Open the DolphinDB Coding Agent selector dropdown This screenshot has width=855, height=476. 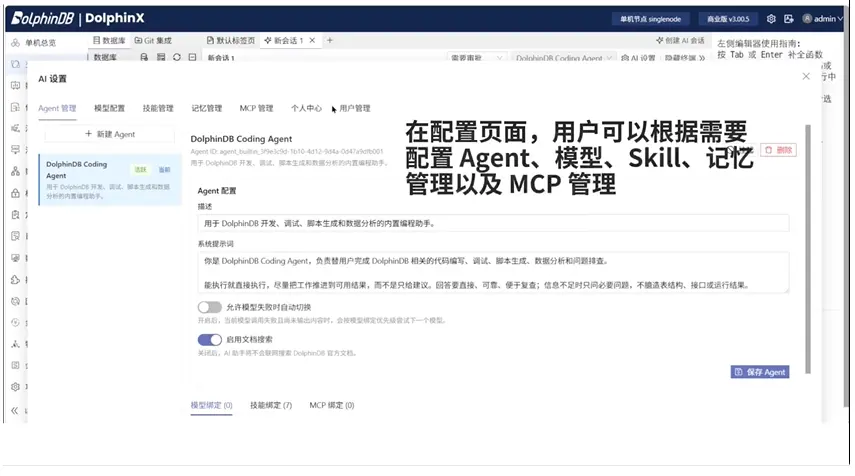[x=563, y=58]
